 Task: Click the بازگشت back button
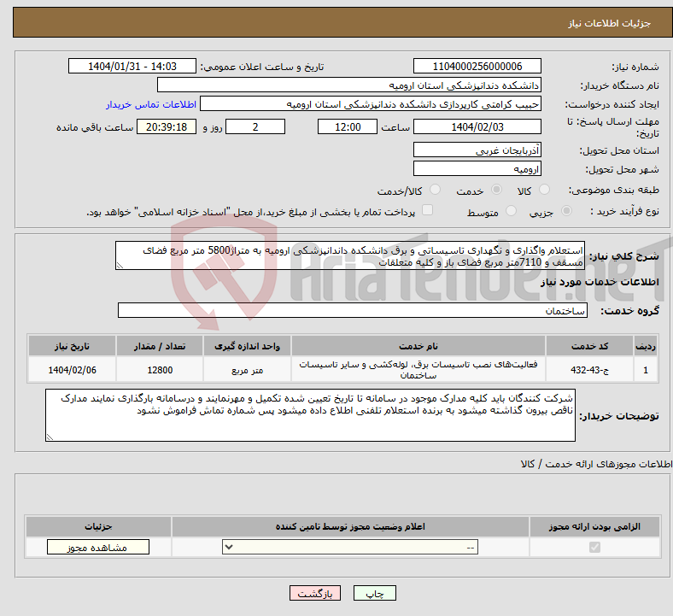[315, 593]
